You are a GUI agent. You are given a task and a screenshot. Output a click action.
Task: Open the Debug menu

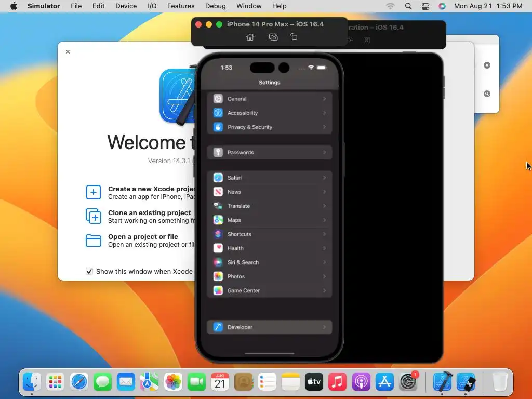point(216,6)
